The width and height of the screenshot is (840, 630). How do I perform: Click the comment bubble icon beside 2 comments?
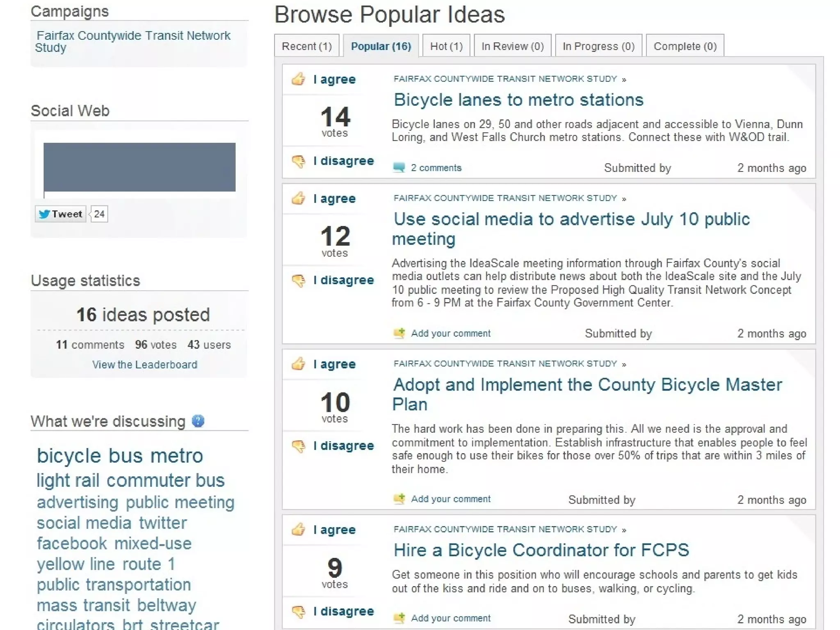399,167
